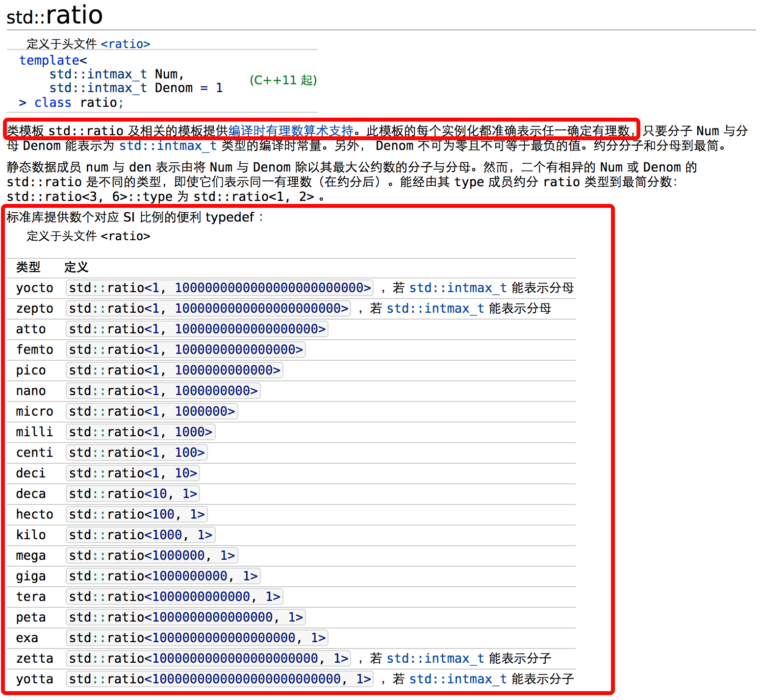762x700 pixels.
Task: Open std::intmax_t link in Denom parameter
Action: pyautogui.click(x=98, y=88)
